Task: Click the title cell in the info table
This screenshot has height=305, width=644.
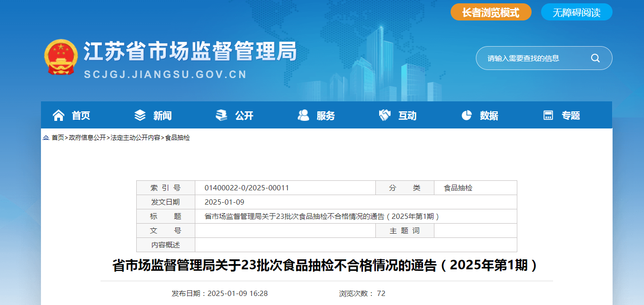Action: click(x=356, y=216)
